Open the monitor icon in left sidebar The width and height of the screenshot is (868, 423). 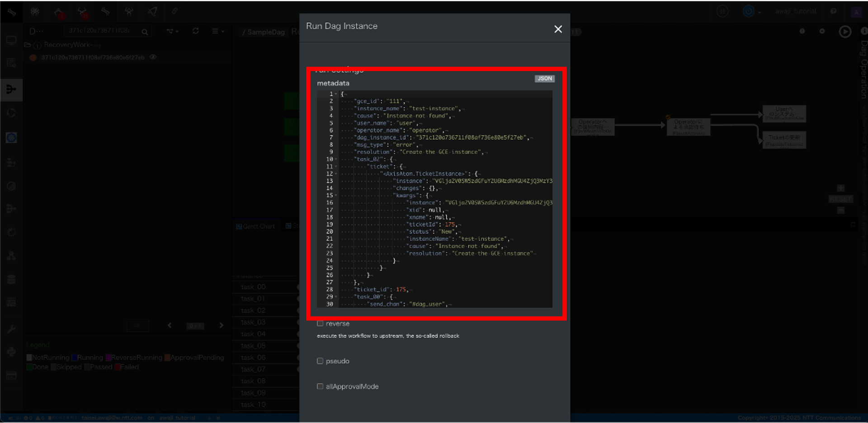[11, 41]
